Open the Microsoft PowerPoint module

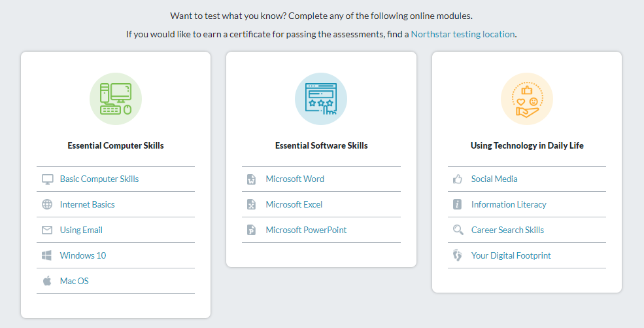point(306,230)
